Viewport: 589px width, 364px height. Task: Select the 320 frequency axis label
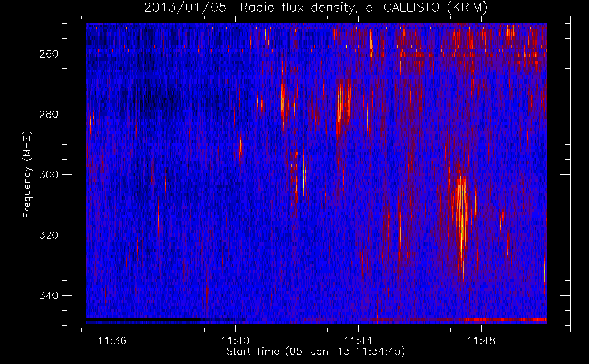point(49,235)
